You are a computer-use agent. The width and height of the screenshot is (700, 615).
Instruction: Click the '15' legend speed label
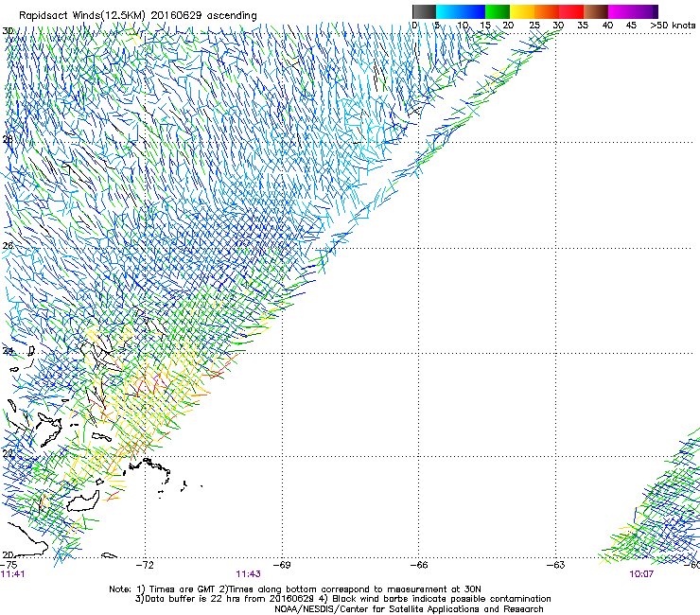click(485, 26)
